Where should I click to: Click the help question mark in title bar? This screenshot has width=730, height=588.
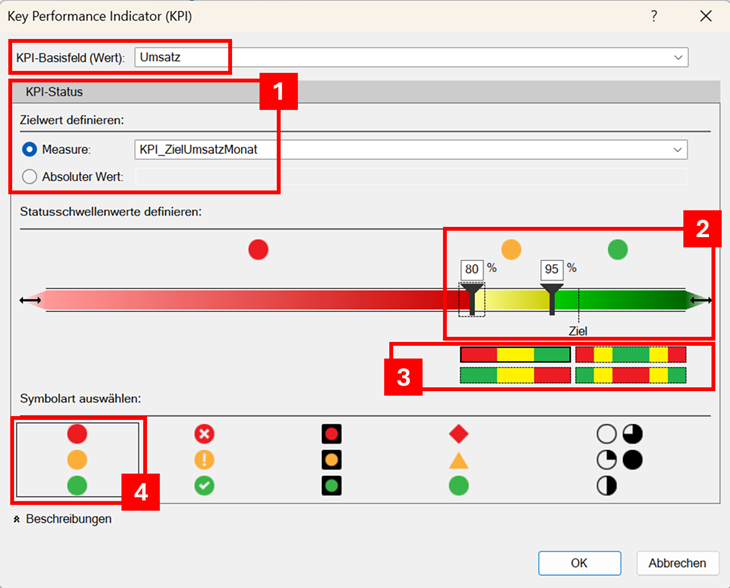click(x=654, y=16)
